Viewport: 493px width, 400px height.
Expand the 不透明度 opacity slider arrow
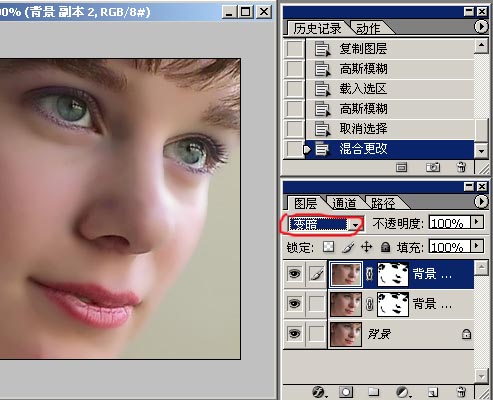tap(477, 222)
